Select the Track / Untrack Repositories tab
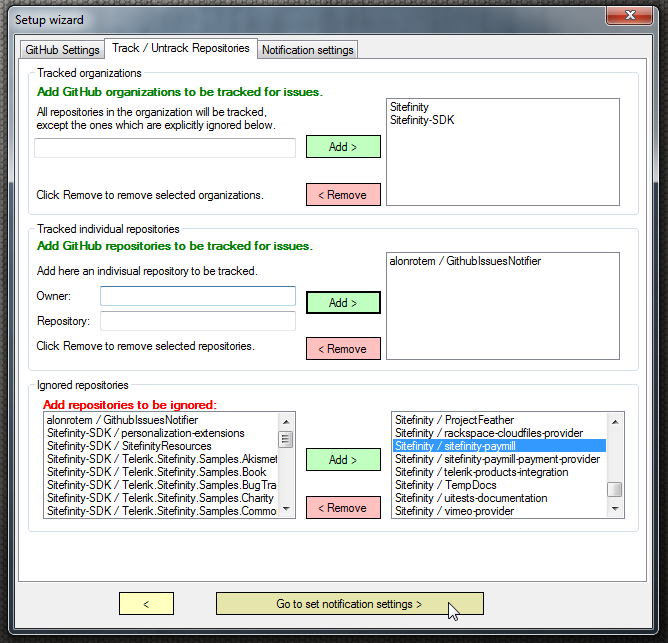Image resolution: width=668 pixels, height=643 pixels. pyautogui.click(x=181, y=48)
